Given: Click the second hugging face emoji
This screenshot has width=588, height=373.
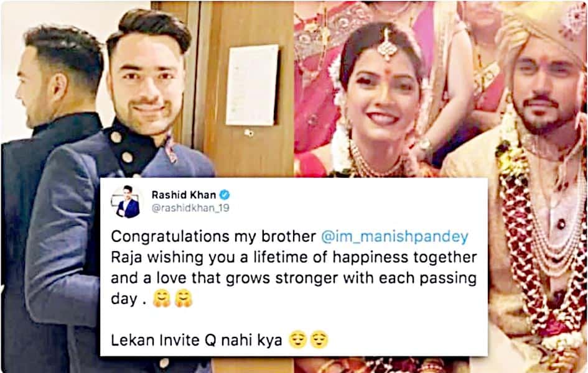Looking at the screenshot, I should [184, 299].
